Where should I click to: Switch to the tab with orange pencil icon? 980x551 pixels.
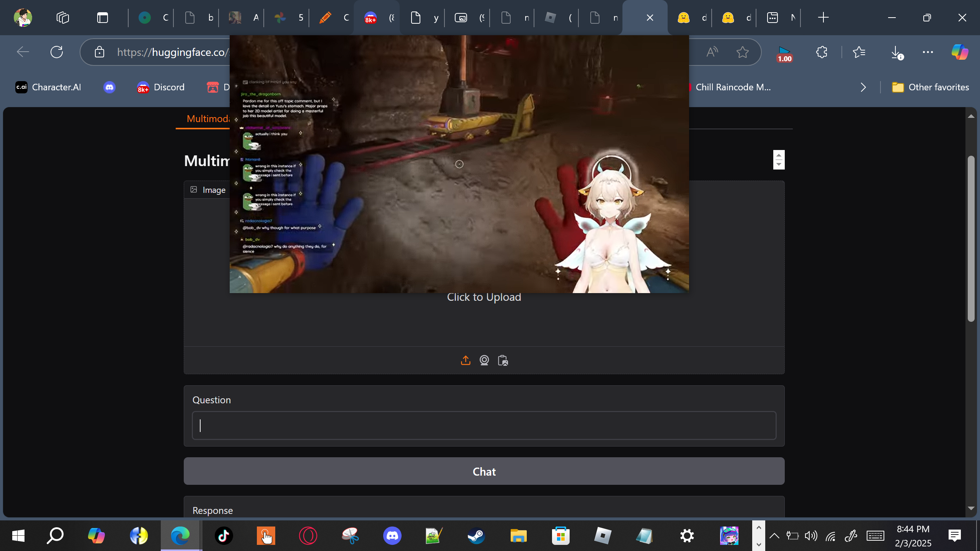(x=332, y=18)
